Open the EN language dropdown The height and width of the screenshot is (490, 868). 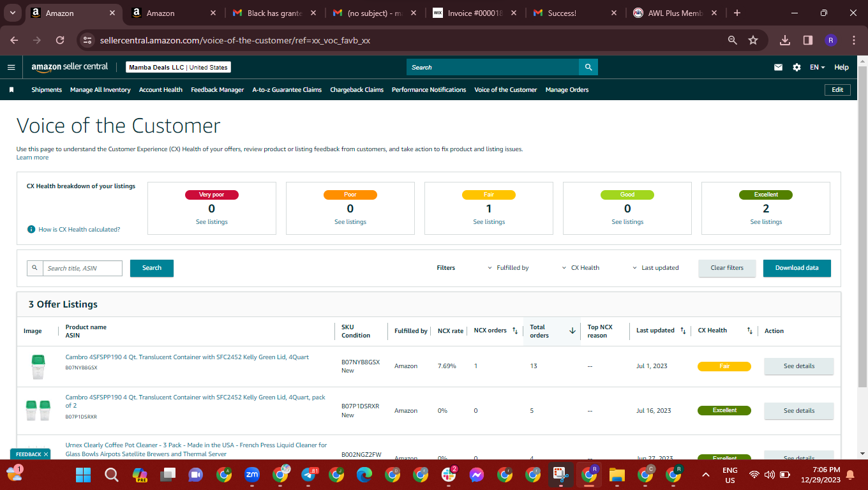pos(817,67)
